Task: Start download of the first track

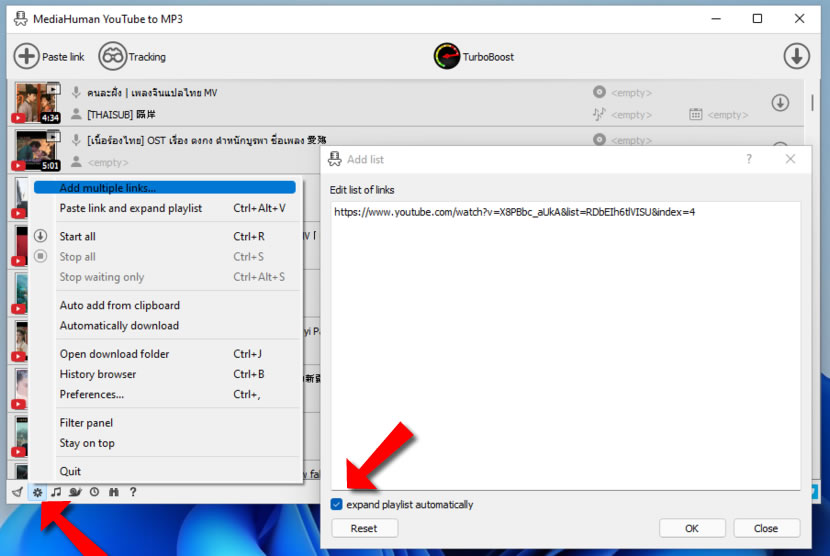Action: [x=780, y=103]
